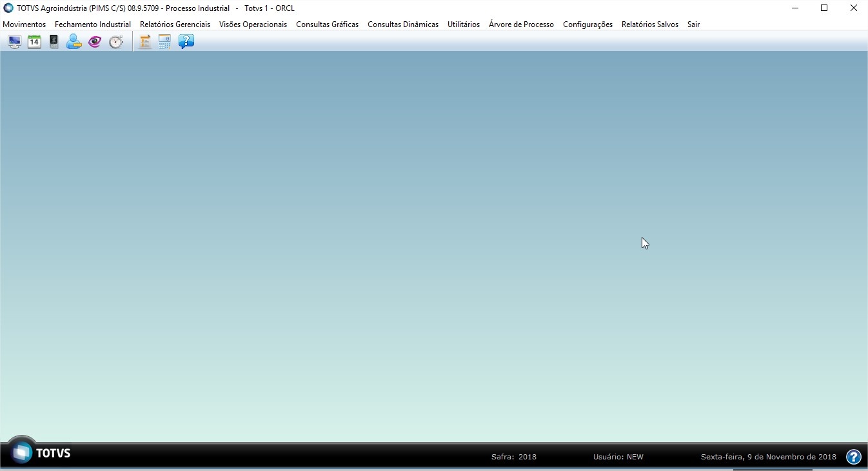Minimize the TOTVS Agroindústria window
The width and height of the screenshot is (868, 471).
point(794,8)
